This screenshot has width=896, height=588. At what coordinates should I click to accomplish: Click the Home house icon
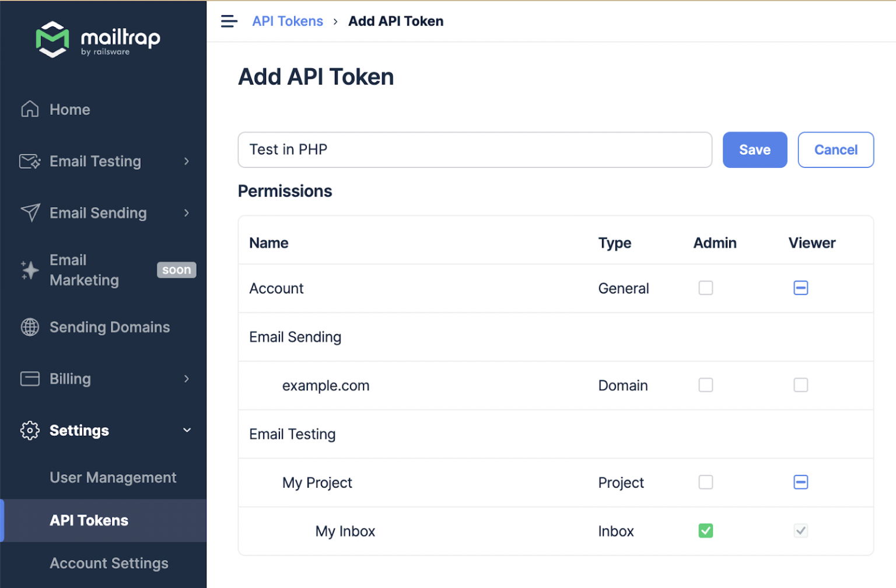[x=30, y=109]
